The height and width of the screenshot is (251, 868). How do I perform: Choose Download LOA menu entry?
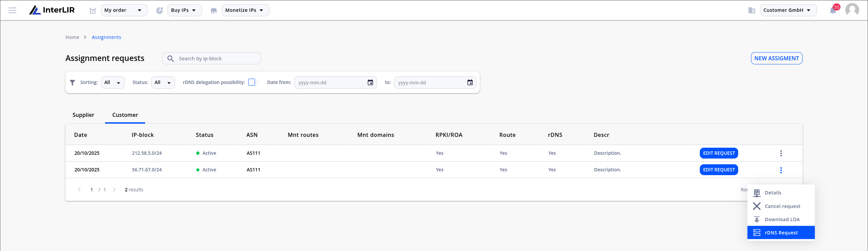781,219
